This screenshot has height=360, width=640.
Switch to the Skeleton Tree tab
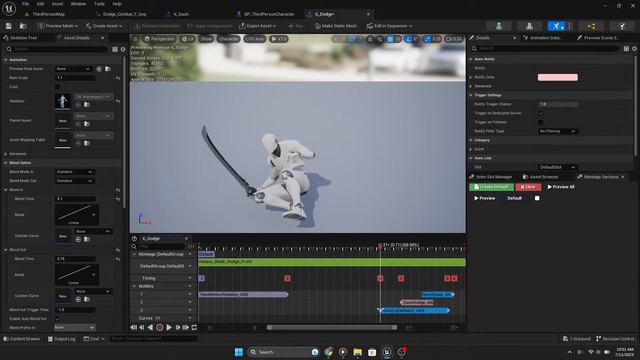[23, 38]
